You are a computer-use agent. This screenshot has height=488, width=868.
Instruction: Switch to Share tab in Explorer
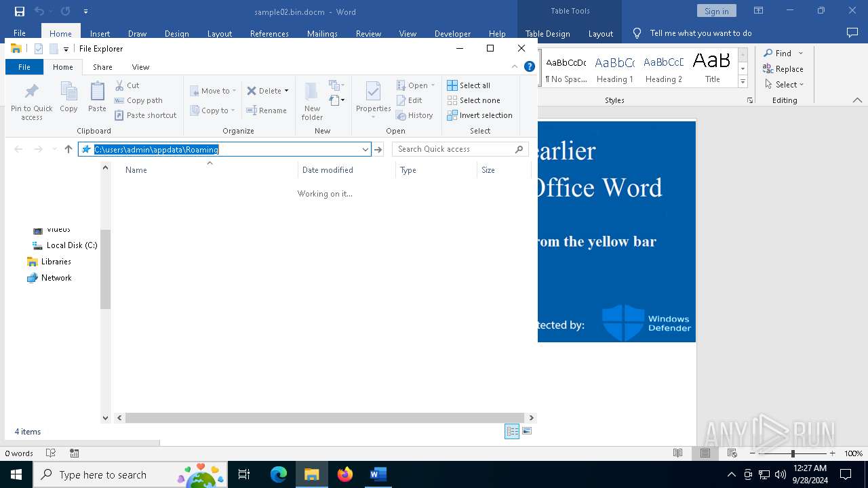pyautogui.click(x=102, y=66)
